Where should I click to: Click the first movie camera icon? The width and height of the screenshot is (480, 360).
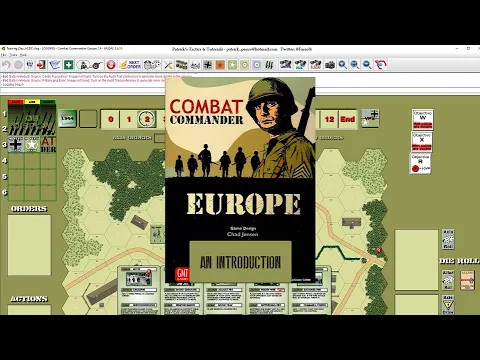coord(285,65)
